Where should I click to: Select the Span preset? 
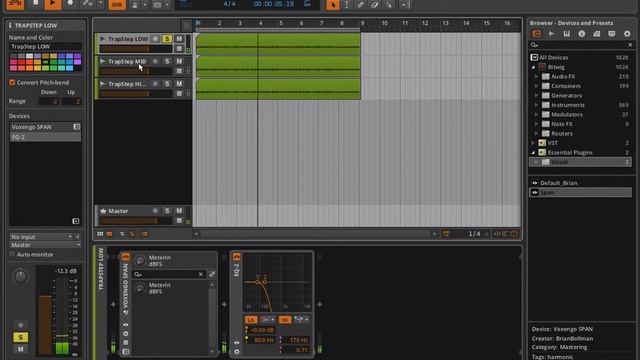[x=580, y=192]
